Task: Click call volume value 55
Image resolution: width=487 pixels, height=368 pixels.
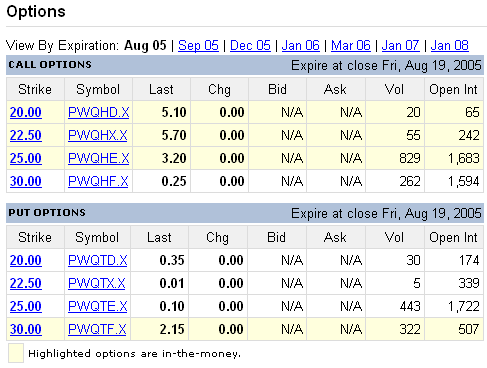Action: click(413, 135)
